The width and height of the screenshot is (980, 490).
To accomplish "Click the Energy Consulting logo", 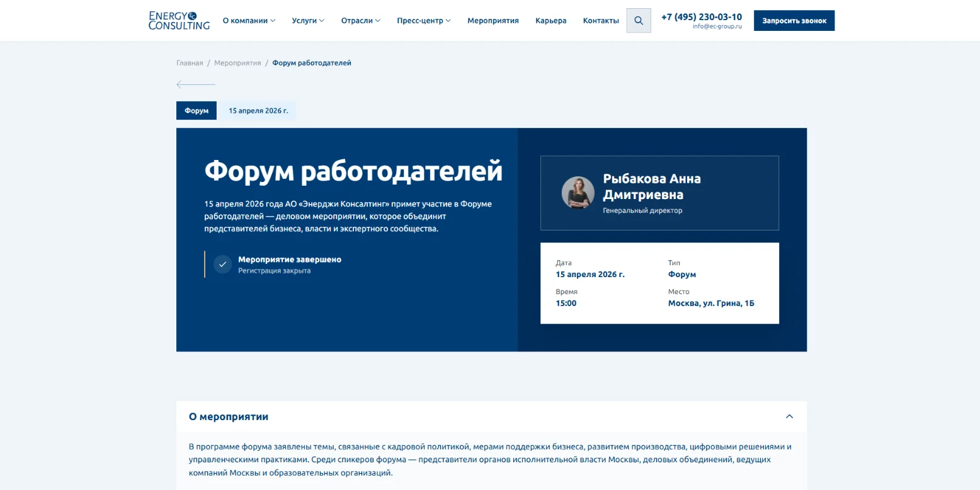I will (179, 21).
